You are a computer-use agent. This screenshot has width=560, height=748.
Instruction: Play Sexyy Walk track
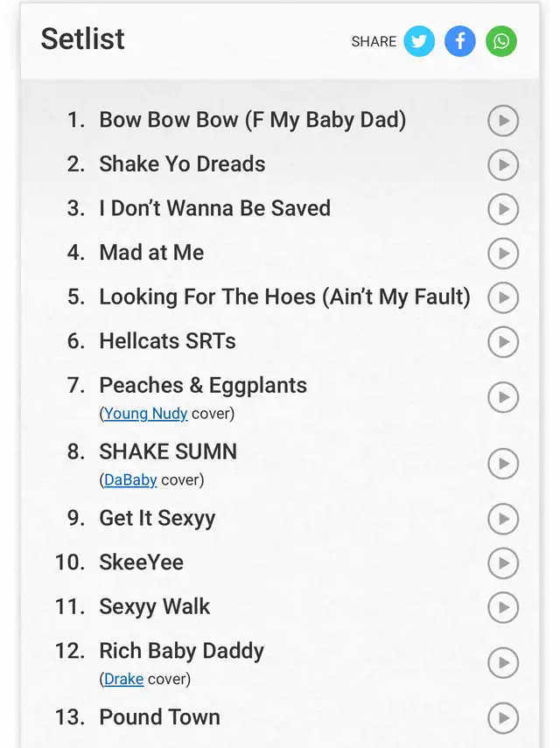pyautogui.click(x=503, y=607)
